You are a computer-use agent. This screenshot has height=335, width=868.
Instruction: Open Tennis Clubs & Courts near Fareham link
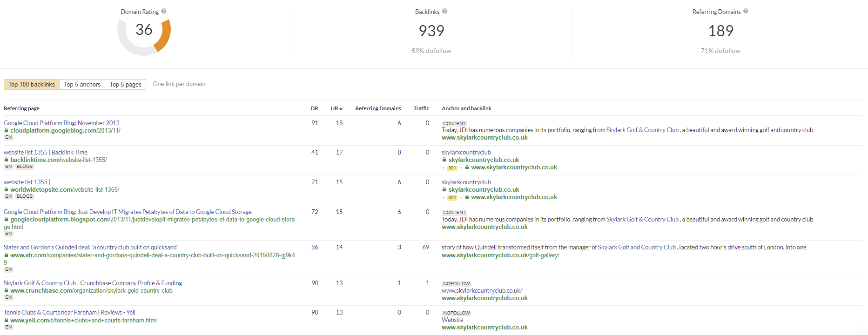coord(69,313)
